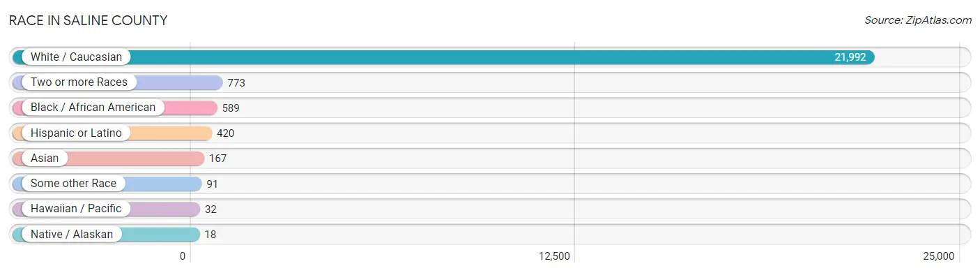The height and width of the screenshot is (273, 980).
Task: Select the Native / Alaskan label
Action: click(72, 235)
